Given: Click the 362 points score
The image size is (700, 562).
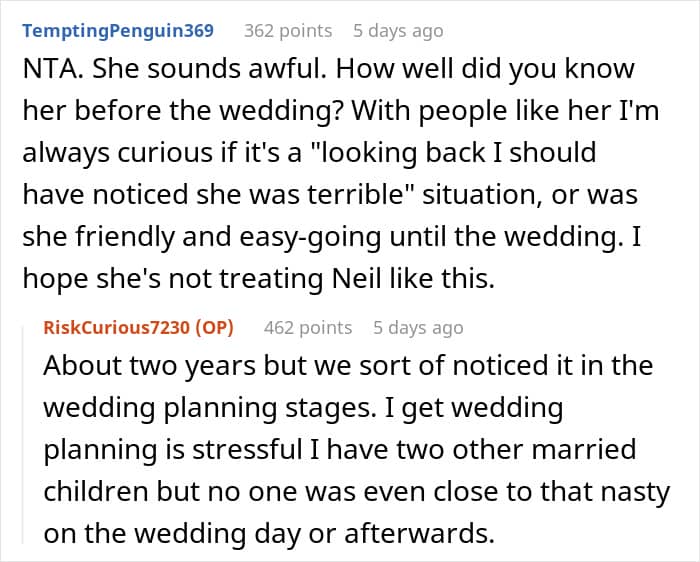Looking at the screenshot, I should (x=288, y=30).
